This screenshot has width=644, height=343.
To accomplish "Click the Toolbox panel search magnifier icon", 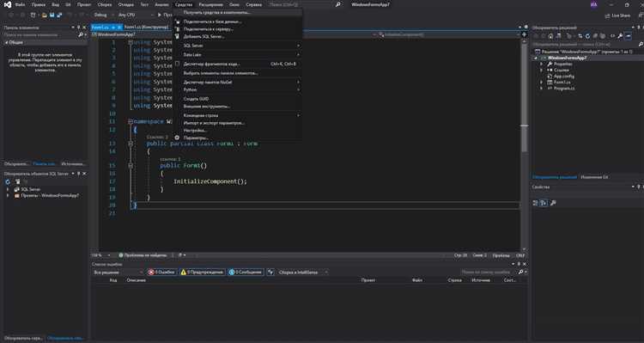I will 81,35.
